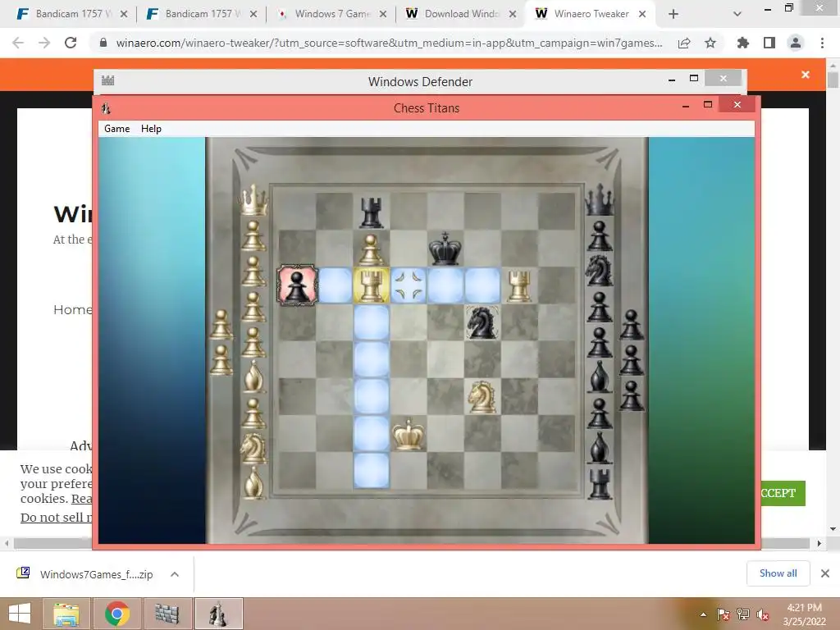Select the white pawn above the selected rook
The image size is (840, 630).
(371, 250)
